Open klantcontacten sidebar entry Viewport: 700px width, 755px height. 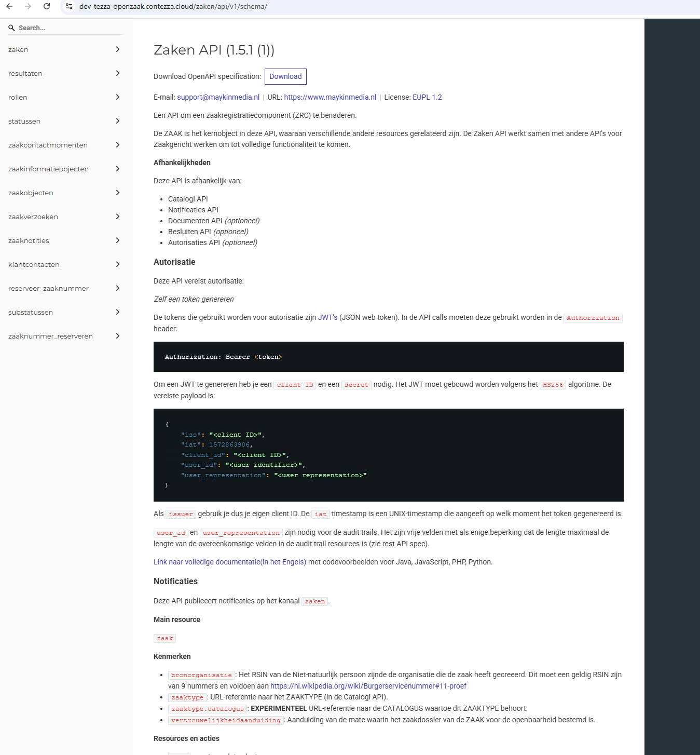tap(34, 264)
